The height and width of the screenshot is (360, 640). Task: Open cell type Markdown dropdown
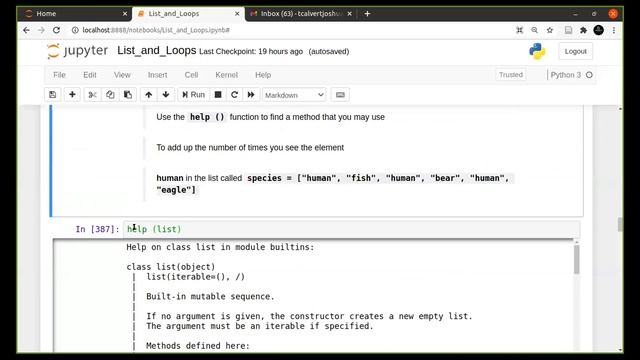(x=294, y=95)
